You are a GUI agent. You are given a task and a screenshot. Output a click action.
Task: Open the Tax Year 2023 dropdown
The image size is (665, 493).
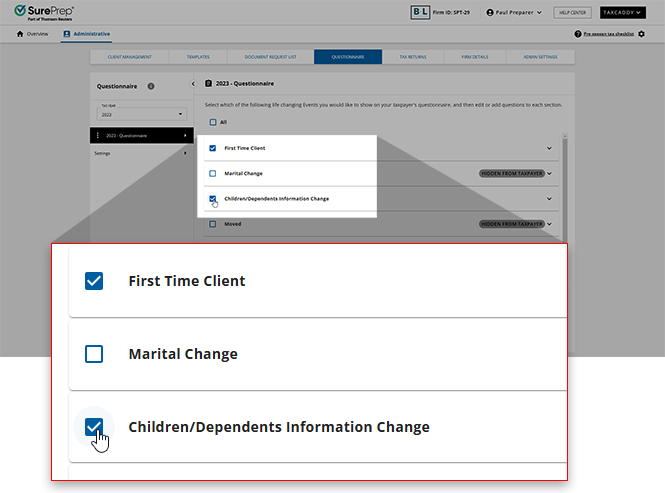coord(141,114)
